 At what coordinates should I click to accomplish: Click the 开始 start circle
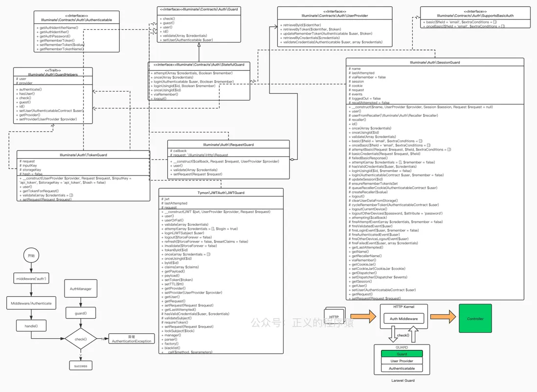(x=31, y=255)
